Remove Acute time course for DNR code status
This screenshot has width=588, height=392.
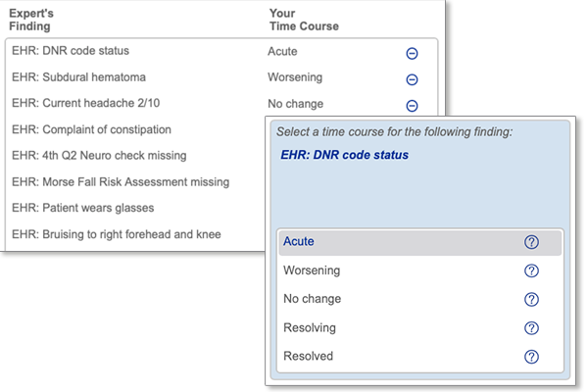412,53
